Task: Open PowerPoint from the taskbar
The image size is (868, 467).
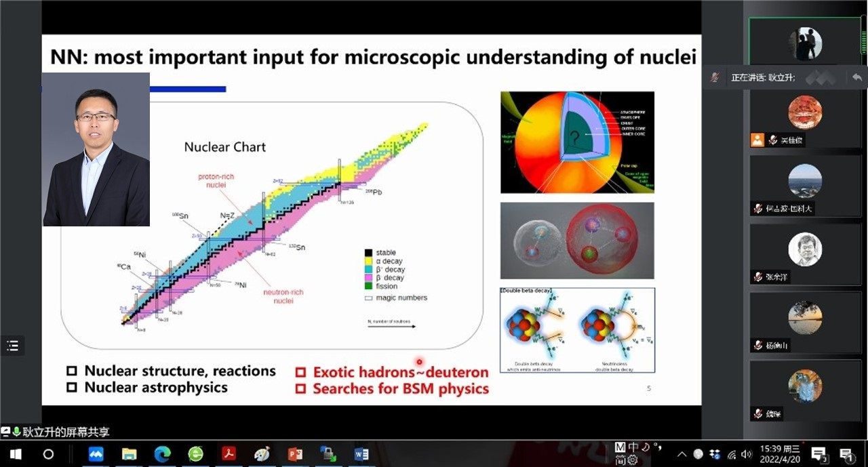Action: [x=295, y=454]
